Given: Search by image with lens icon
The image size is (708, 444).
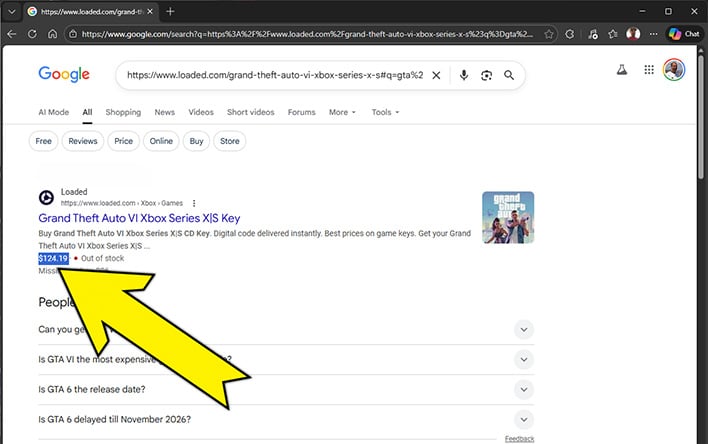Looking at the screenshot, I should pyautogui.click(x=486, y=75).
